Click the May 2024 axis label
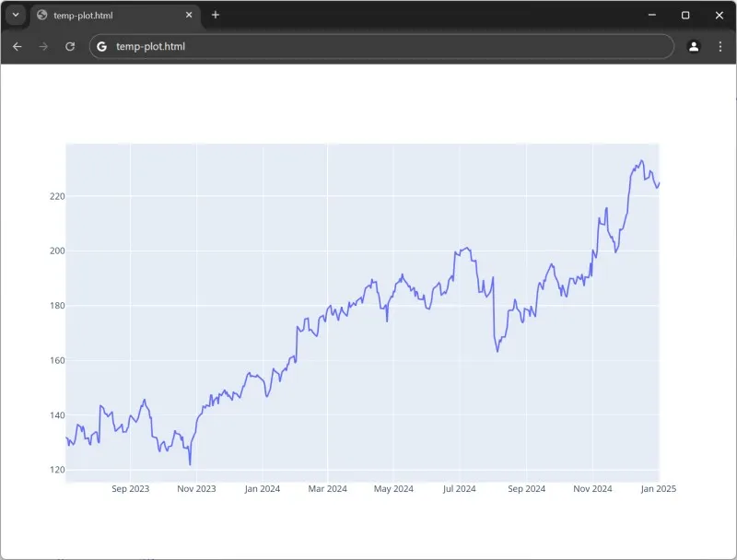Image resolution: width=737 pixels, height=560 pixels. [393, 488]
